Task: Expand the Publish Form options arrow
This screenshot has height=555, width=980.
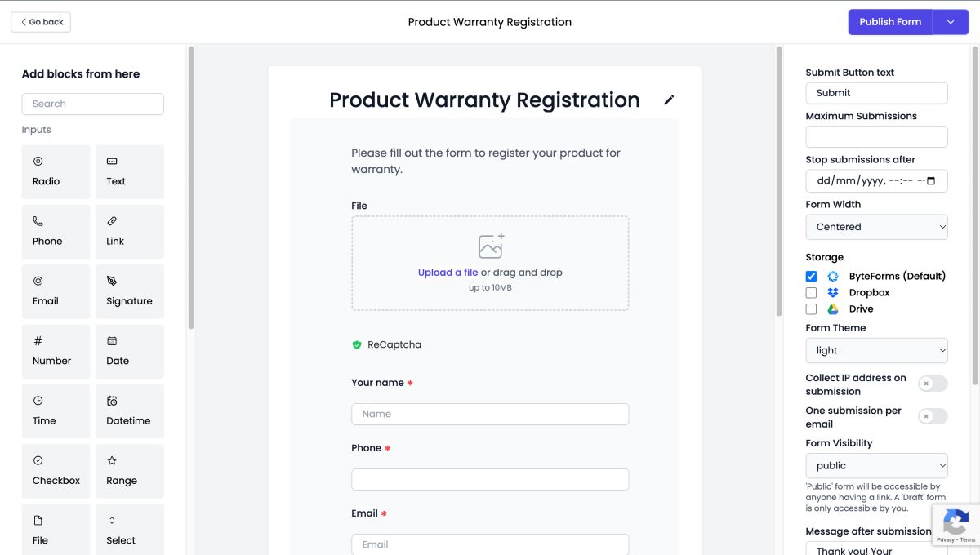Action: coord(951,22)
